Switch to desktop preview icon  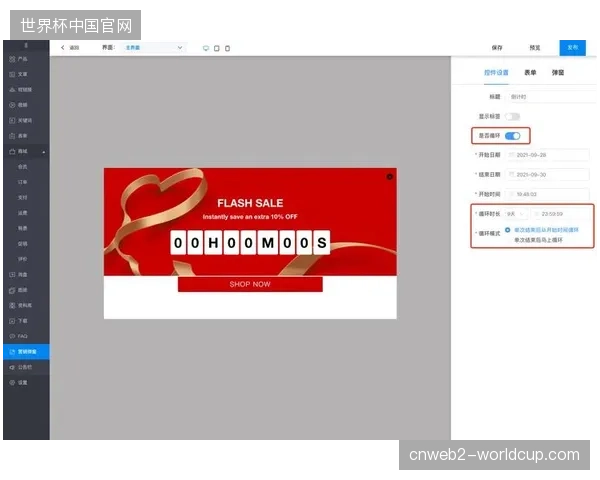pos(206,48)
